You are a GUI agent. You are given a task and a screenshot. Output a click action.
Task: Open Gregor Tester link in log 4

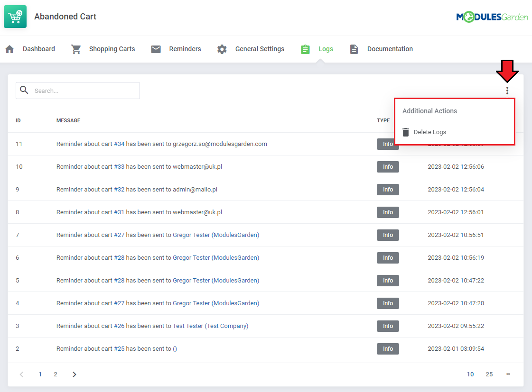[216, 303]
